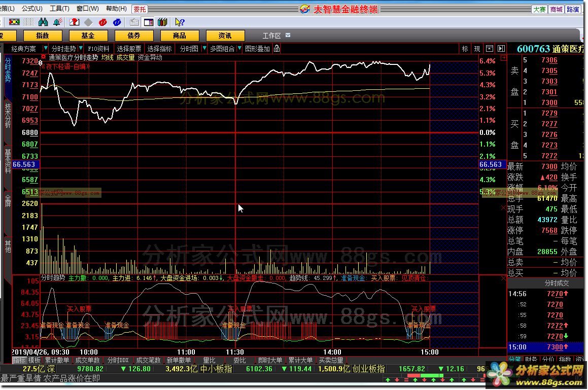Switch to the 分时DDX indicator tab
This screenshot has height=390, width=588.
[118, 360]
